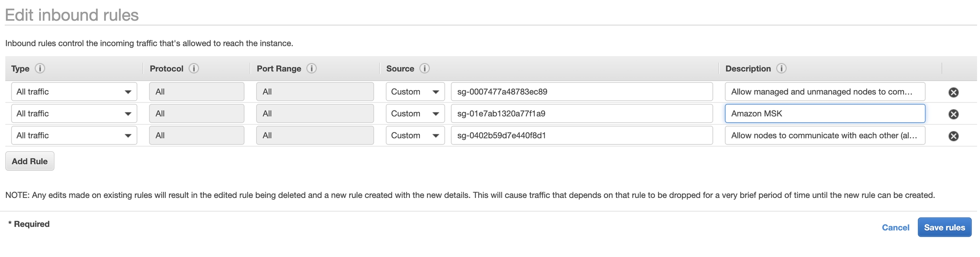Expand Source Custom dropdown for Amazon MSK rule
Image resolution: width=980 pixels, height=257 pixels.
click(415, 114)
